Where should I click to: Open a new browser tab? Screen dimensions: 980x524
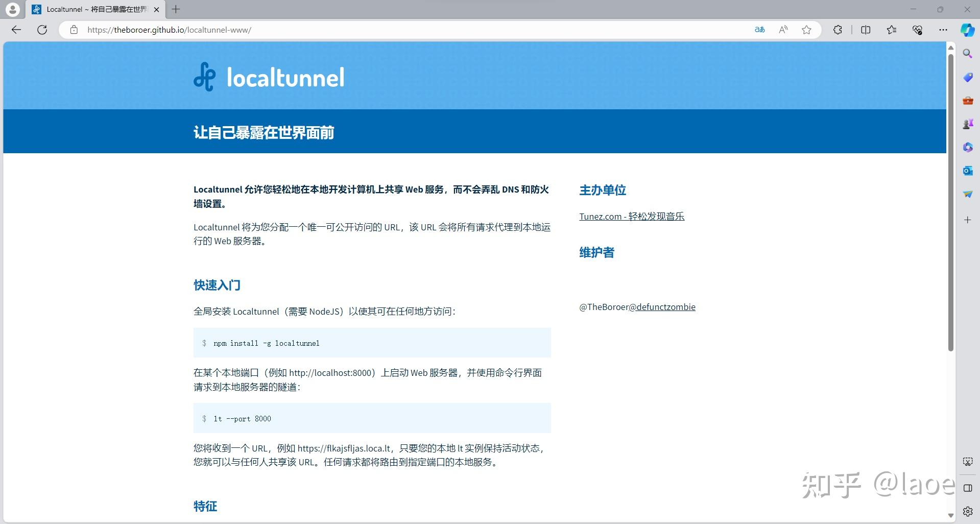coord(176,9)
